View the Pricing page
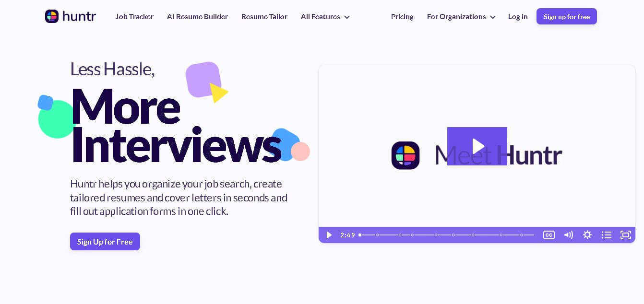The width and height of the screenshot is (644, 304). coord(402,16)
